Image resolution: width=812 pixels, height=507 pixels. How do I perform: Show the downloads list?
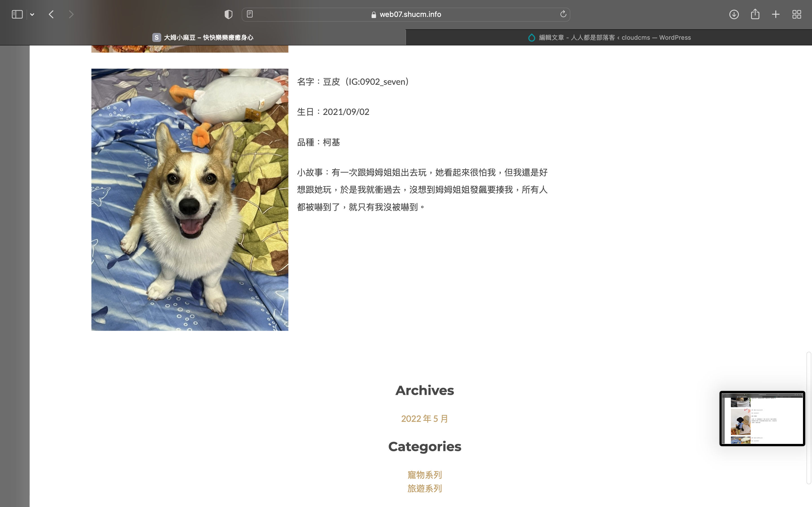pos(734,14)
